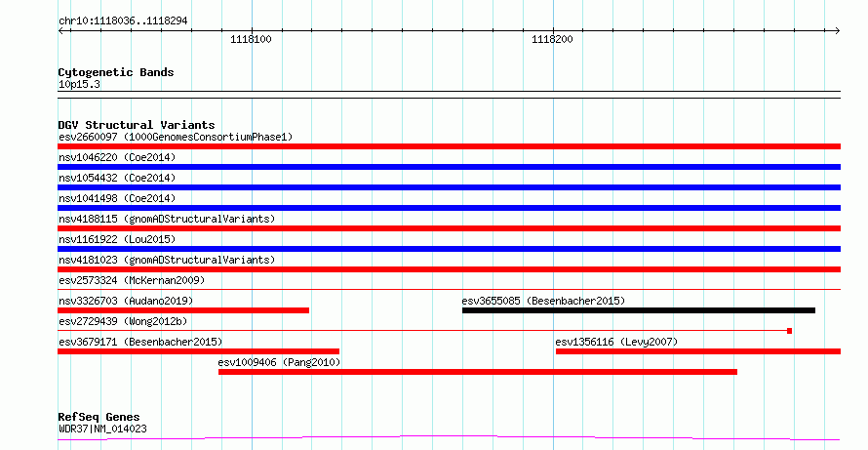Screen dimensions: 868x450
Task: Click the nsv1046220 blue variant bar
Action: pyautogui.click(x=449, y=167)
